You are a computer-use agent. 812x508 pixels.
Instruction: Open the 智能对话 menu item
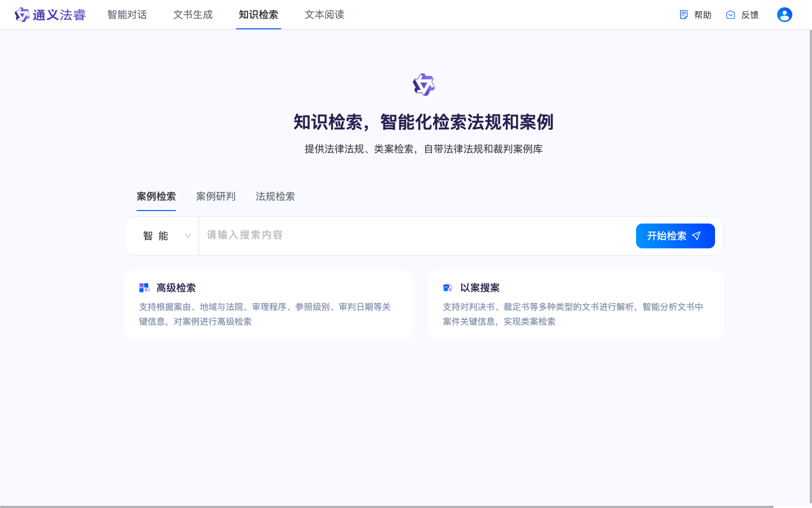pos(127,15)
